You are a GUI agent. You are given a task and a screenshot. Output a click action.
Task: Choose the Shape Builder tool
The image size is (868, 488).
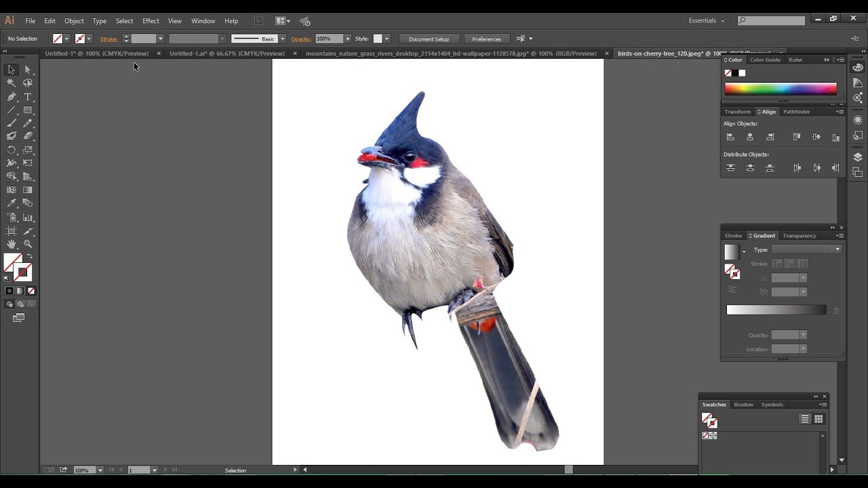(x=12, y=176)
